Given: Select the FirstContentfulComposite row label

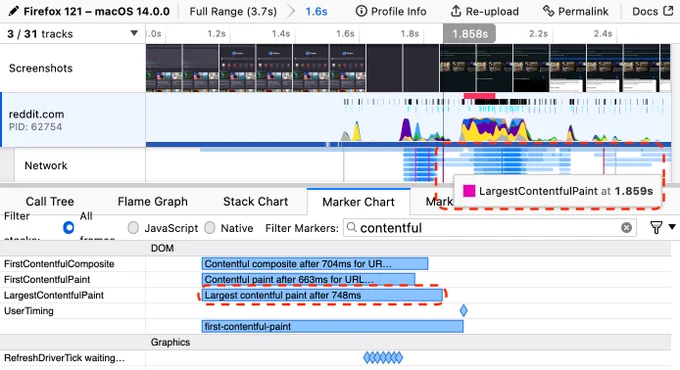Looking at the screenshot, I should [59, 264].
